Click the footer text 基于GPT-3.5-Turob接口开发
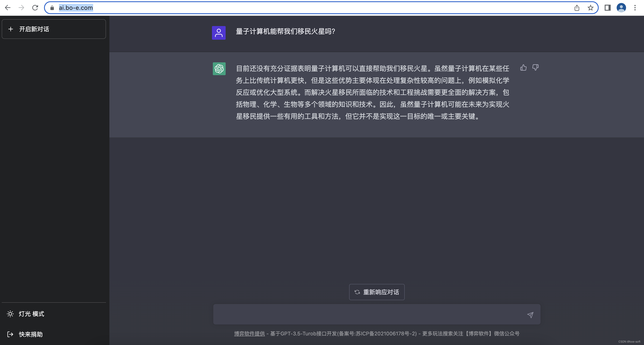The width and height of the screenshot is (644, 345). tap(303, 333)
